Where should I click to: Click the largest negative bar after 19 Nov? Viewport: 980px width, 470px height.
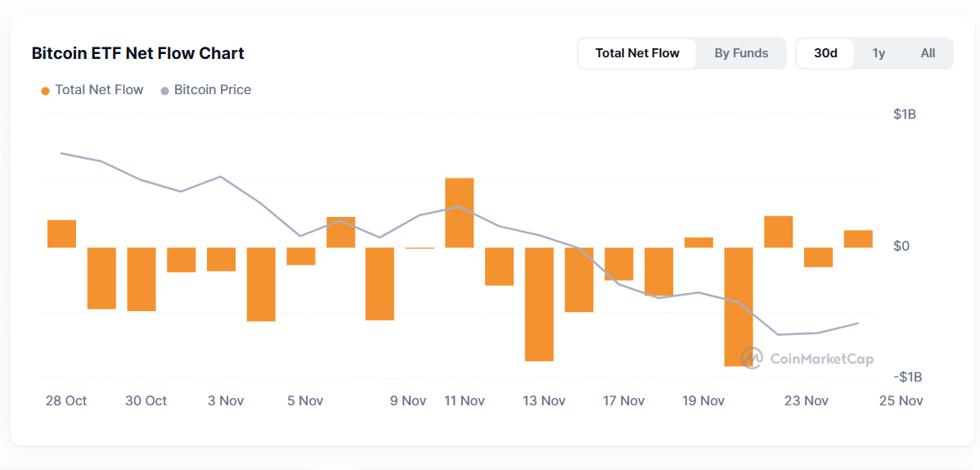click(739, 307)
